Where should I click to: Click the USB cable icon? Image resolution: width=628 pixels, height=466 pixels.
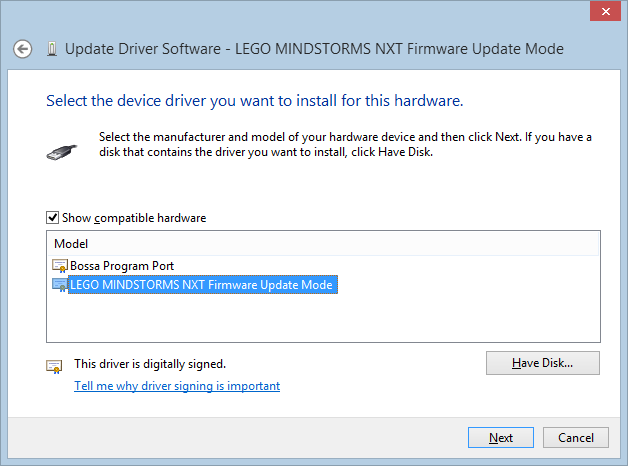[x=61, y=152]
